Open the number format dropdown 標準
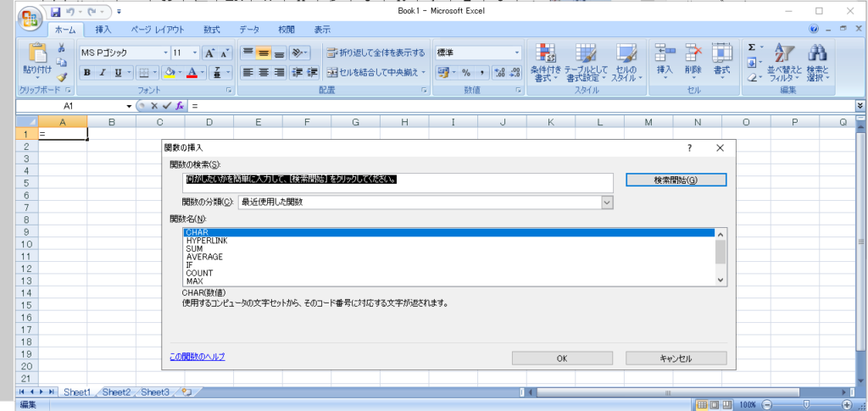This screenshot has width=868, height=411. tap(517, 53)
